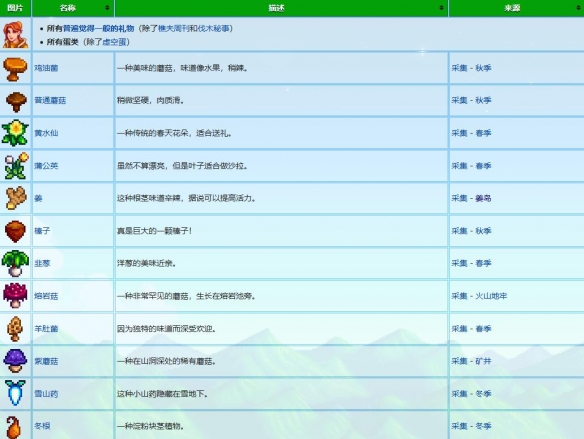The height and width of the screenshot is (439, 584).
Task: Follow the 采集 - 火山地牢 source link
Action: tap(479, 296)
